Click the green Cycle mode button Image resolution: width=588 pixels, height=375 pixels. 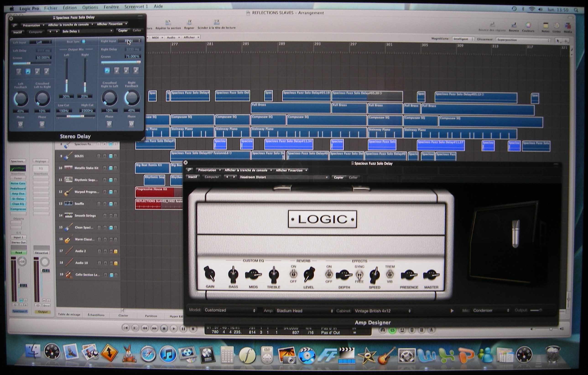click(x=392, y=330)
